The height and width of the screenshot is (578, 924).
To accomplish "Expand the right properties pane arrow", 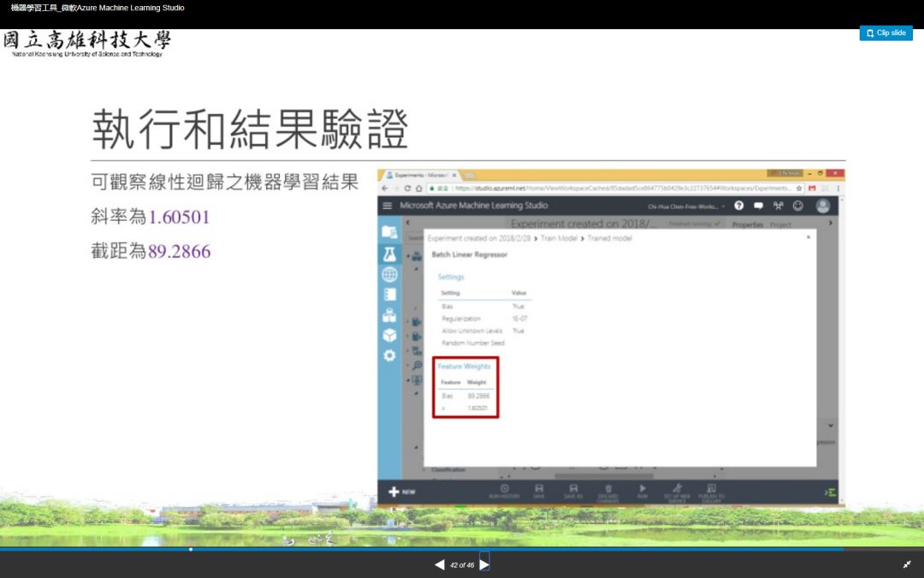I will click(831, 223).
